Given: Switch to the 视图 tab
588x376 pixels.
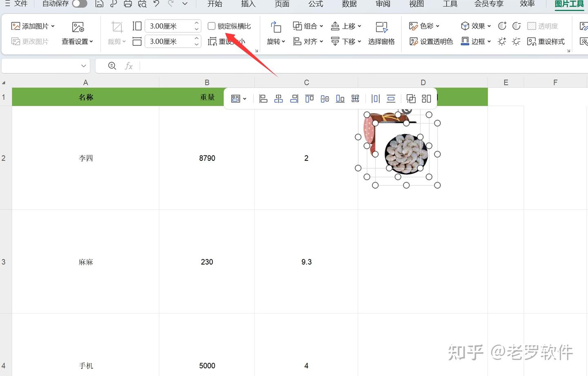Looking at the screenshot, I should [x=416, y=4].
